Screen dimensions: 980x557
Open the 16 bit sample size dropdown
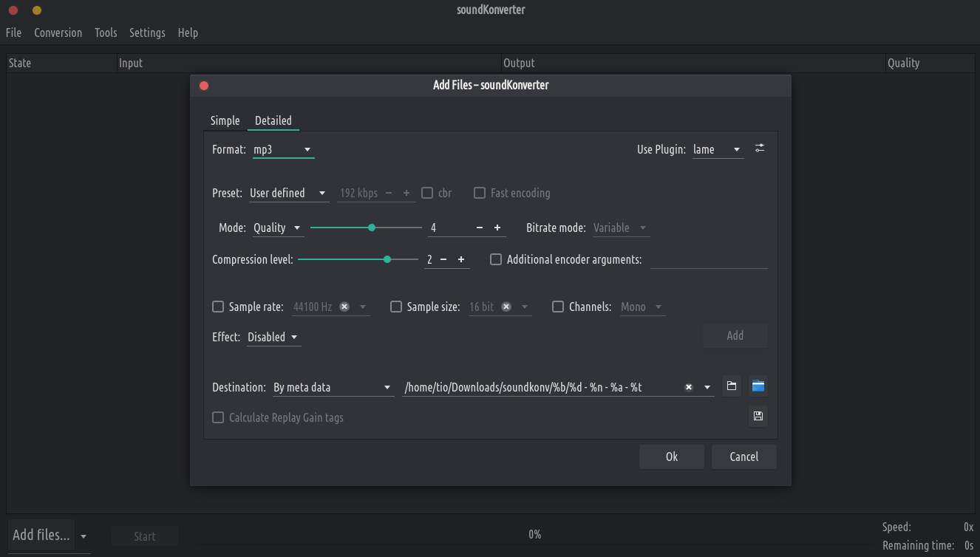[x=525, y=307]
